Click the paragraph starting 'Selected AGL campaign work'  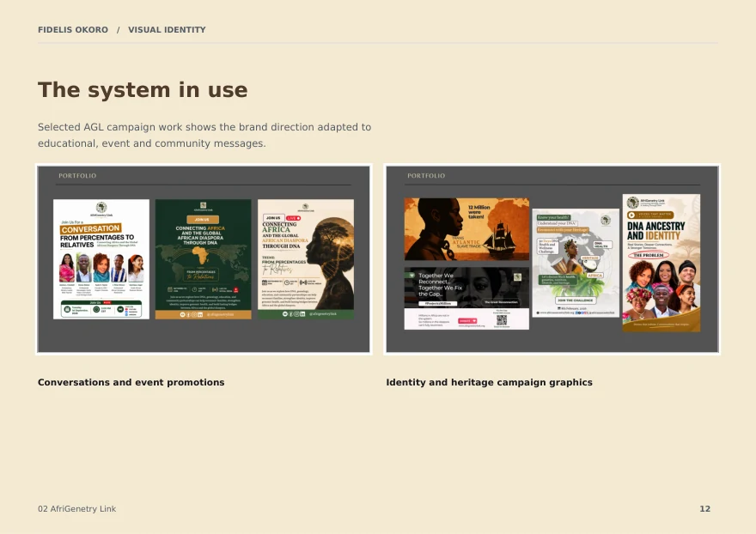pos(204,135)
